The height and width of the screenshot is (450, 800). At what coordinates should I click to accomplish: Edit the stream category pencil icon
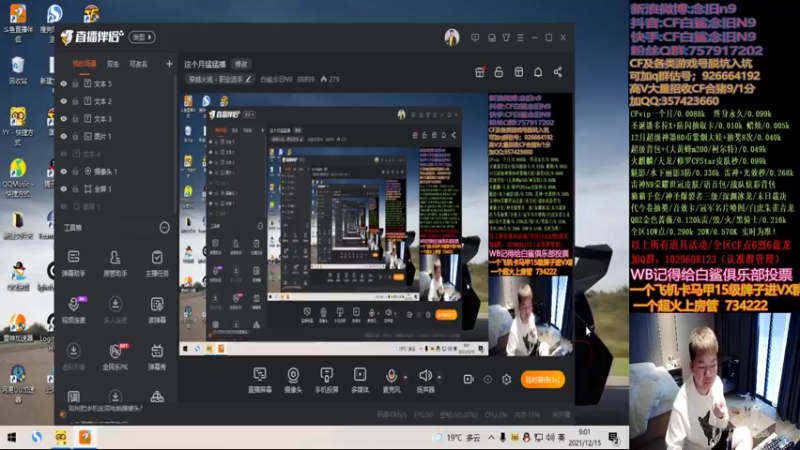(x=248, y=79)
